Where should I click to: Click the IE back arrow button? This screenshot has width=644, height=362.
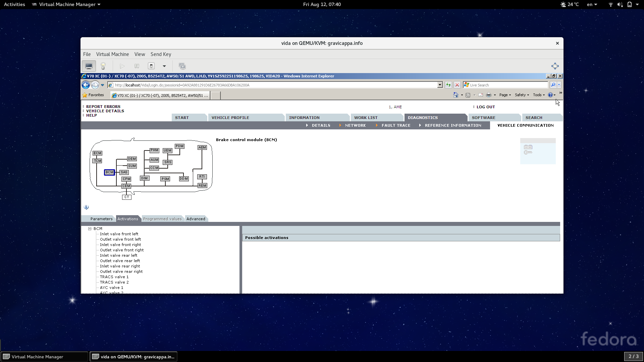tap(86, 85)
